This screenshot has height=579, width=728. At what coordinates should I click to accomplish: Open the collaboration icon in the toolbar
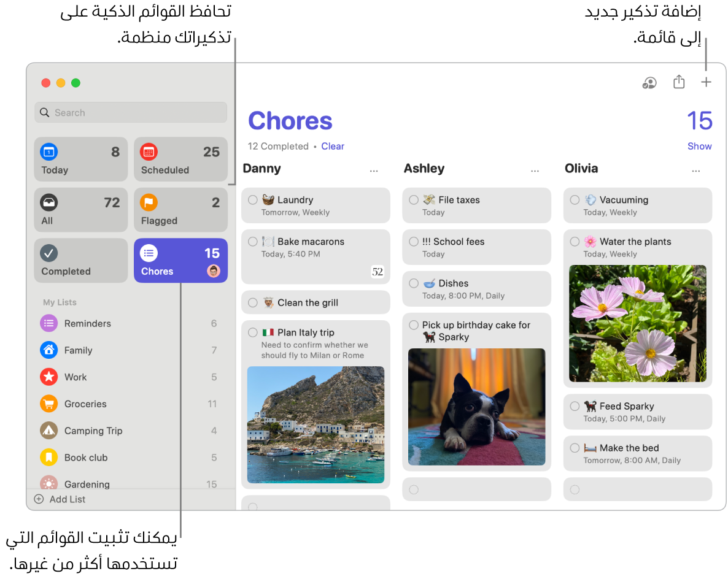[x=649, y=82]
